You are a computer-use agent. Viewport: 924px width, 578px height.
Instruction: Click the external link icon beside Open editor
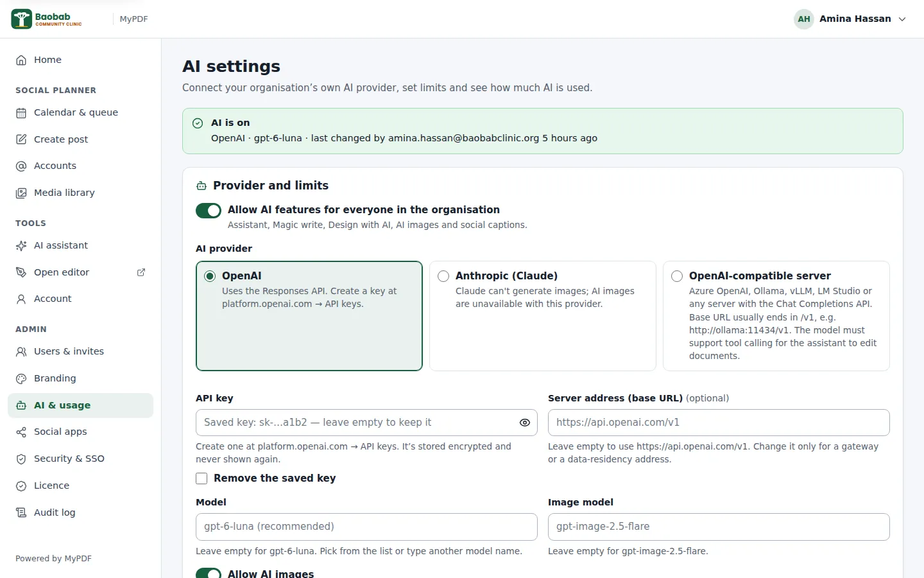tap(141, 272)
